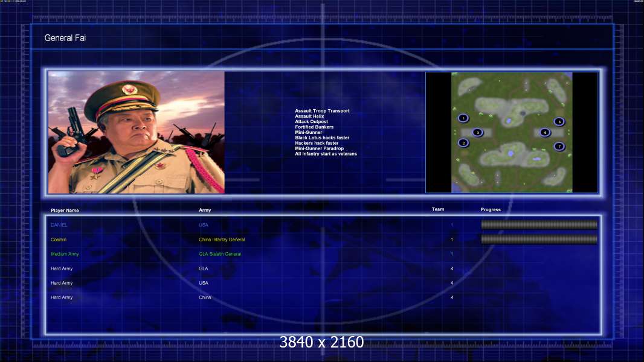The width and height of the screenshot is (644, 362).
Task: Click the green map preview image
Action: pyautogui.click(x=512, y=132)
